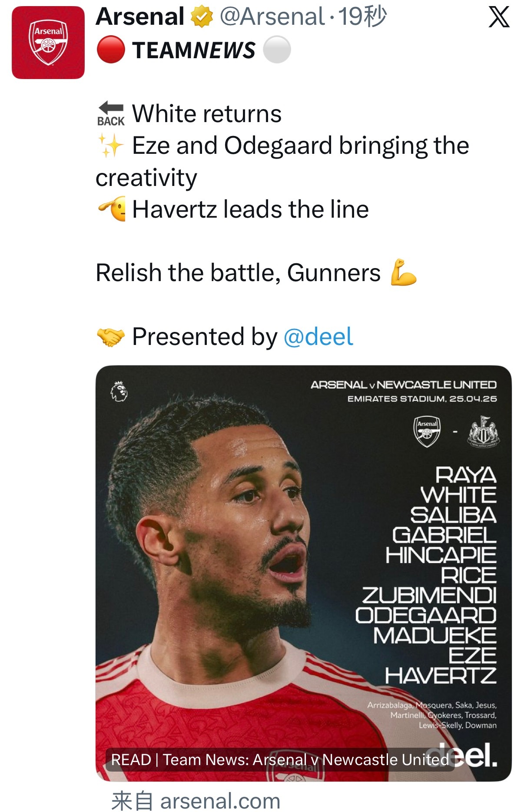
Task: Click the Premier League lion logo
Action: [119, 391]
